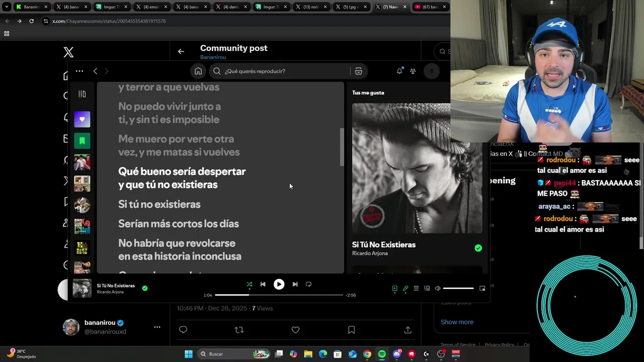Go back in Spotify navigation
Screen dimensions: 644x362
[x=95, y=71]
